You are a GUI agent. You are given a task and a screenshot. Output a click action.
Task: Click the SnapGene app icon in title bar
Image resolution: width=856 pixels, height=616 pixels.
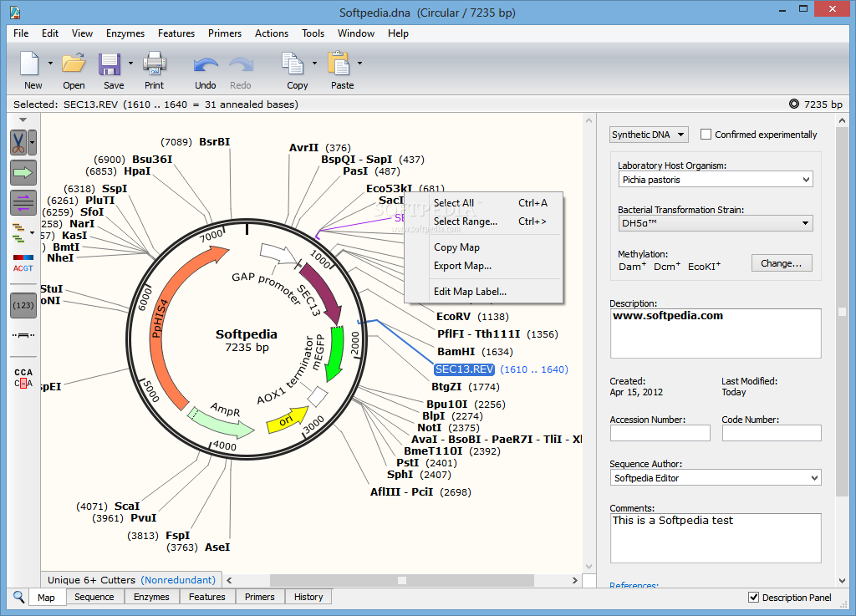coord(15,12)
